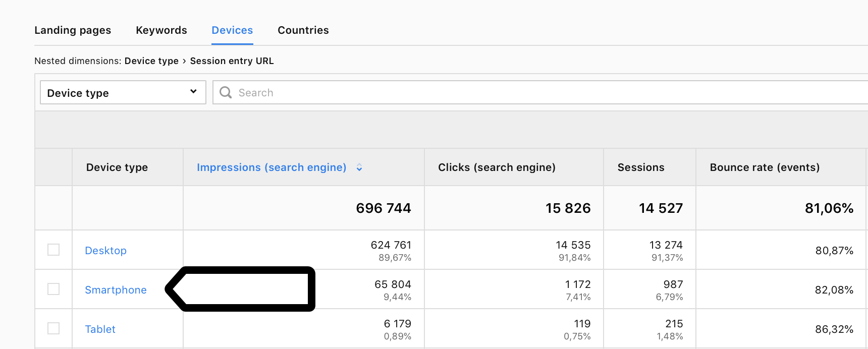Viewport: 868px width, 349px height.
Task: Select Tablet clicks value 119
Action: click(x=582, y=324)
